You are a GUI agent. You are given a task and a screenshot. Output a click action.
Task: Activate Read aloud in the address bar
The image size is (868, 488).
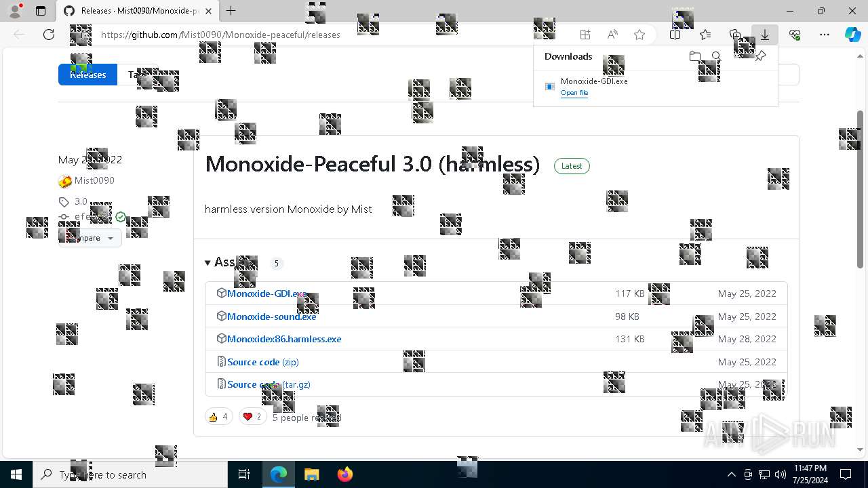point(612,35)
